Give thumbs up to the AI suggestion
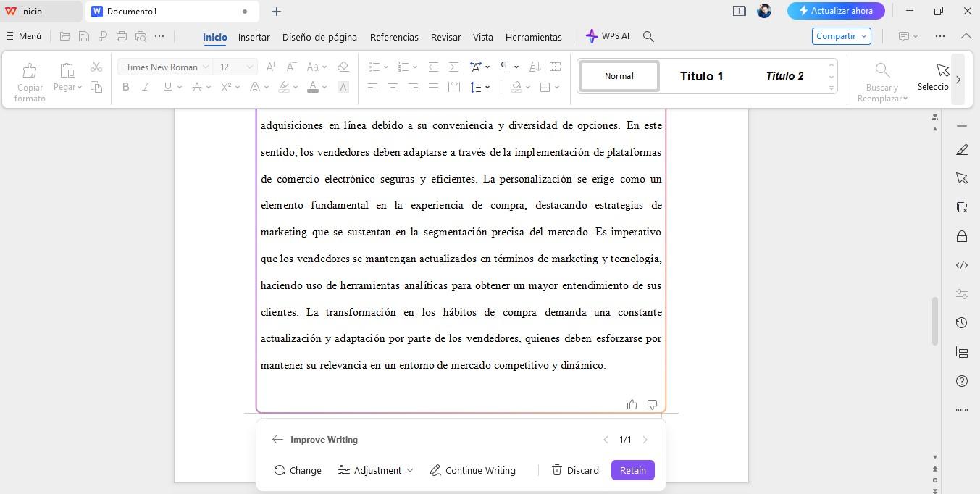 tap(632, 404)
